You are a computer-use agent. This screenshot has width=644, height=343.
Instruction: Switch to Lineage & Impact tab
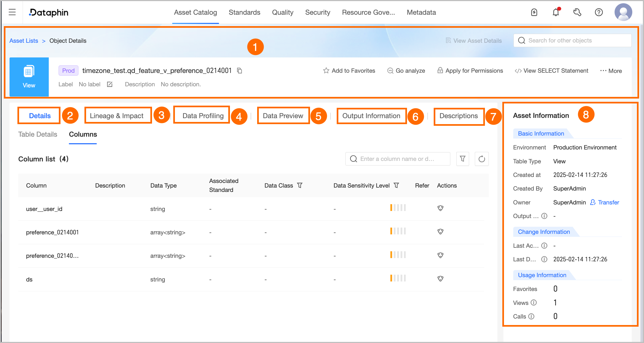[x=117, y=116]
